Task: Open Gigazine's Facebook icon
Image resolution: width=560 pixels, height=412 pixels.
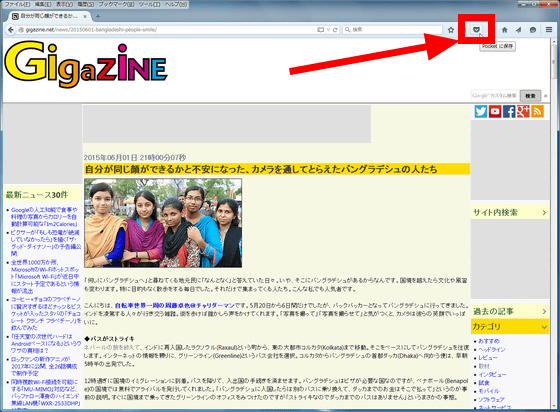Action: (509, 111)
